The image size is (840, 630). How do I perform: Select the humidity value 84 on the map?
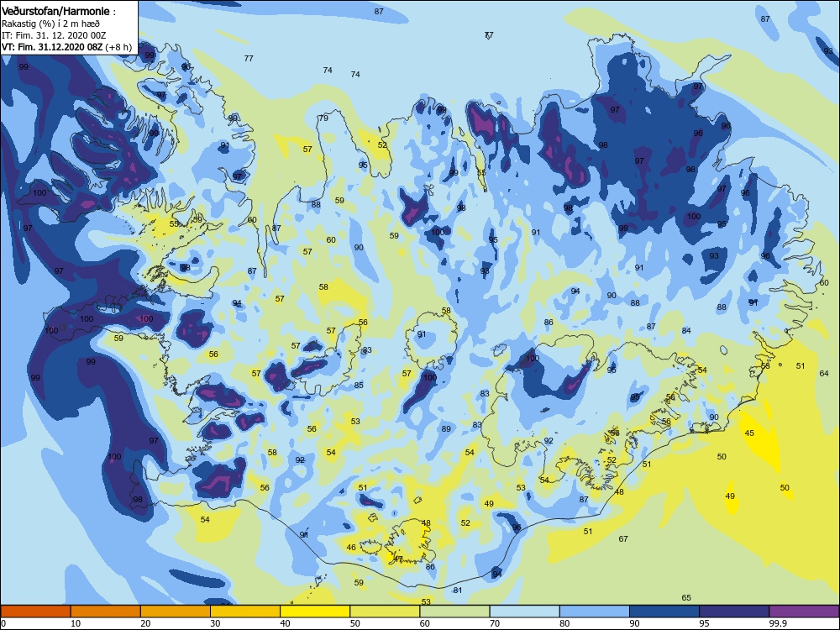tap(686, 330)
